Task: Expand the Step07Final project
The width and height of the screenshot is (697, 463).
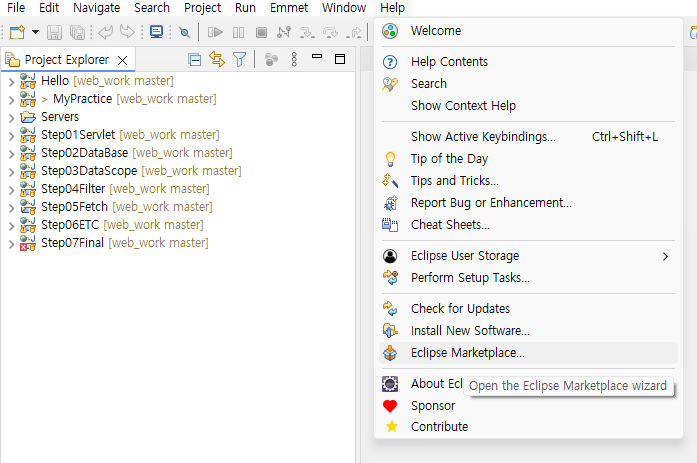Action: [x=11, y=243]
